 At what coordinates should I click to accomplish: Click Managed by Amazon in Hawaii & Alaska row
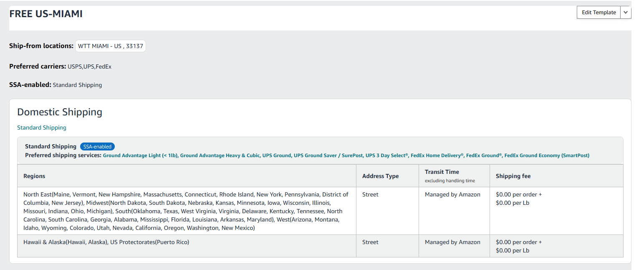pyautogui.click(x=452, y=242)
